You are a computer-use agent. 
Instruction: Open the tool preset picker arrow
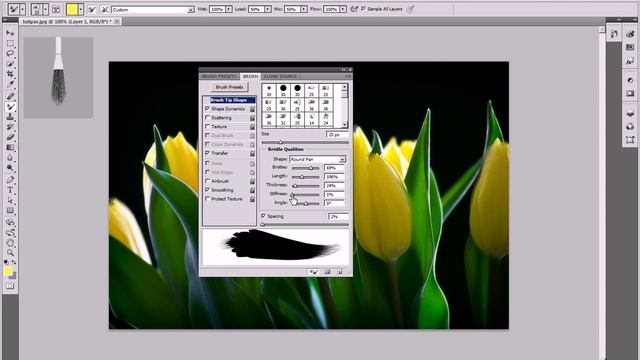pyautogui.click(x=22, y=9)
